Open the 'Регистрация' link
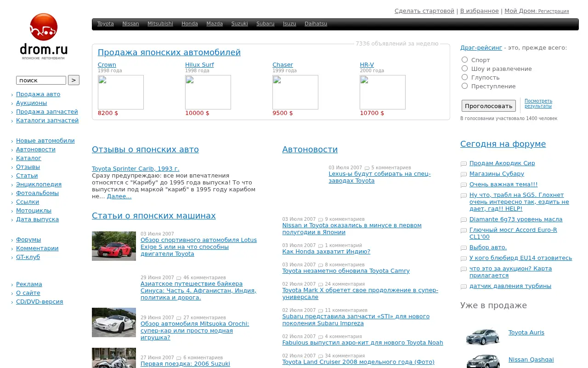This screenshot has width=588, height=368. tap(554, 11)
